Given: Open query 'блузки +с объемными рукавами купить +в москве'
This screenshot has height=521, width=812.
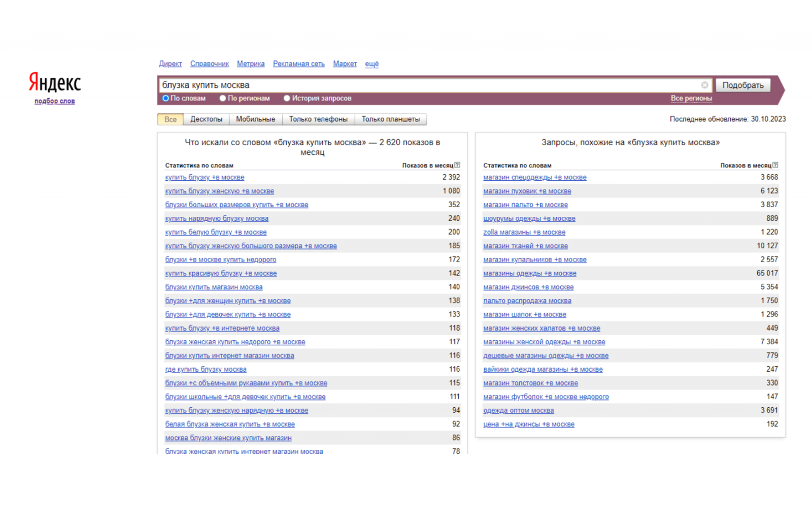Looking at the screenshot, I should pos(246,383).
